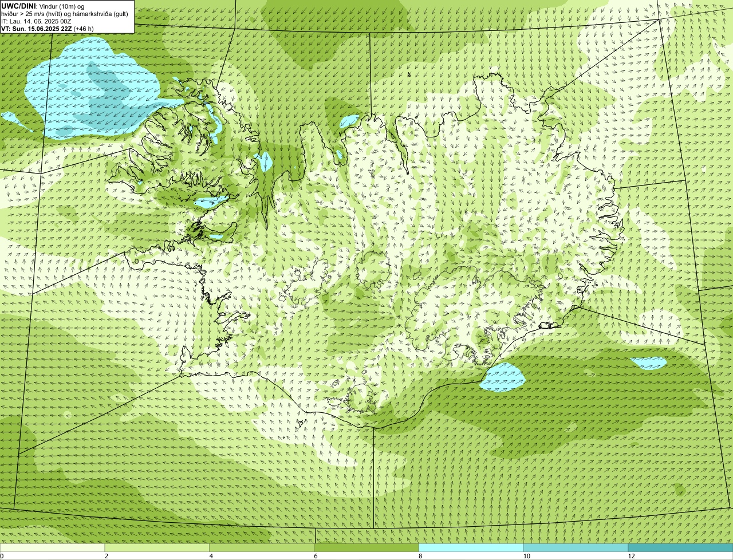The image size is (733, 560).
Task: Click the 'UWC/DINI: Vindur (10m) og' title line
Action: pos(43,6)
